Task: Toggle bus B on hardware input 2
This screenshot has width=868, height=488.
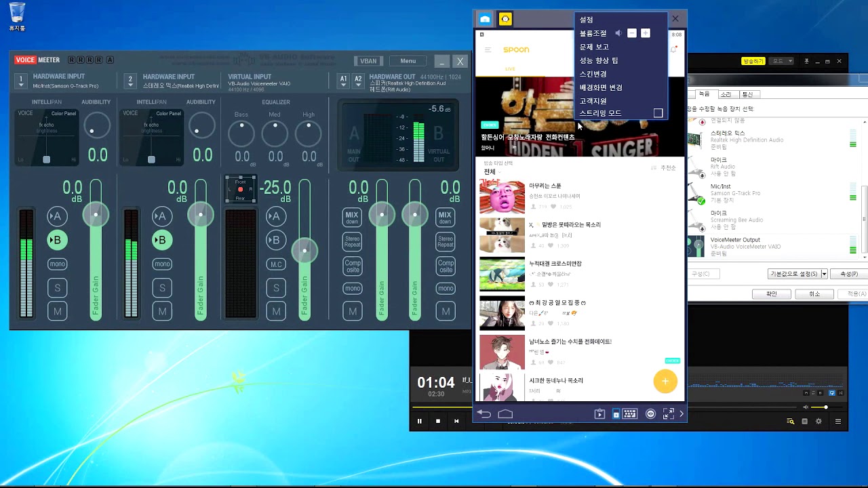Action: [x=162, y=240]
